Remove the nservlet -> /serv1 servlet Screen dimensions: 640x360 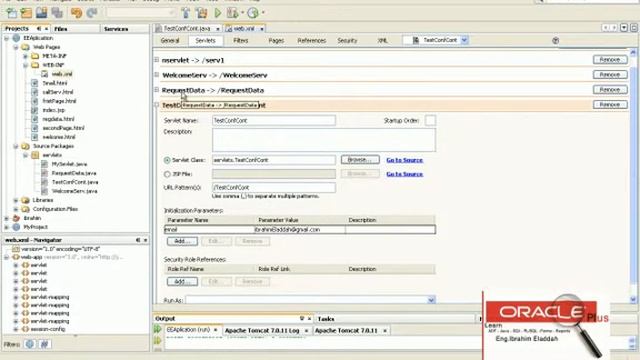[x=610, y=60]
